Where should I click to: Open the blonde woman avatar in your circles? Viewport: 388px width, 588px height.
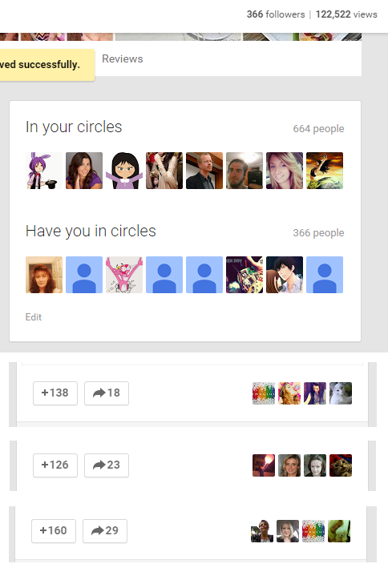tap(285, 171)
